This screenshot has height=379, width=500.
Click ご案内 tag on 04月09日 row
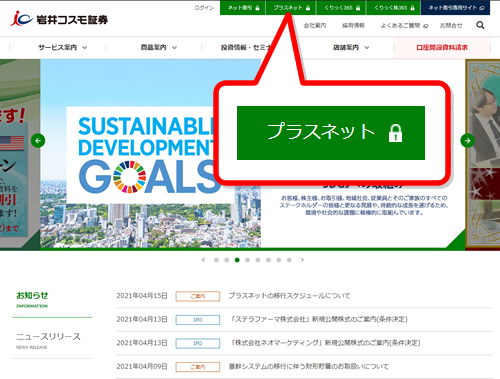click(198, 367)
